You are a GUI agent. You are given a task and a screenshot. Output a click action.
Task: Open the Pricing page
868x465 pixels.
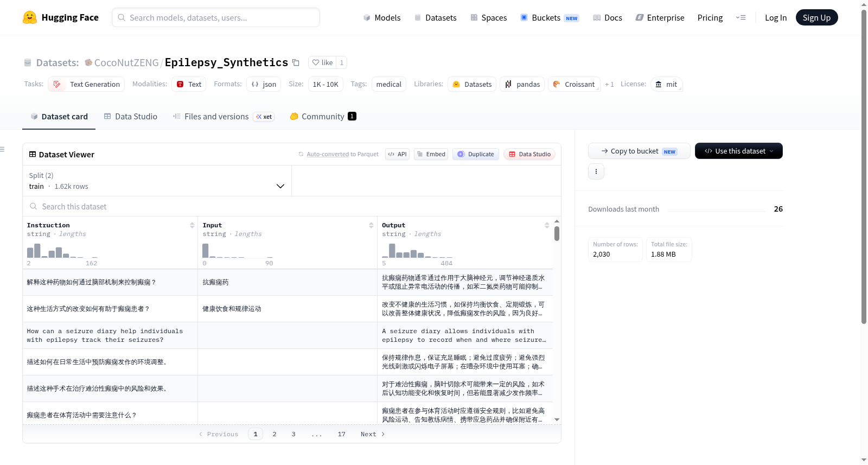[710, 18]
